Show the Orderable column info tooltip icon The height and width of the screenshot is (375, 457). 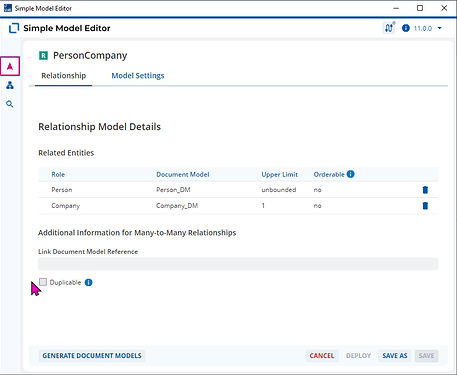point(351,174)
